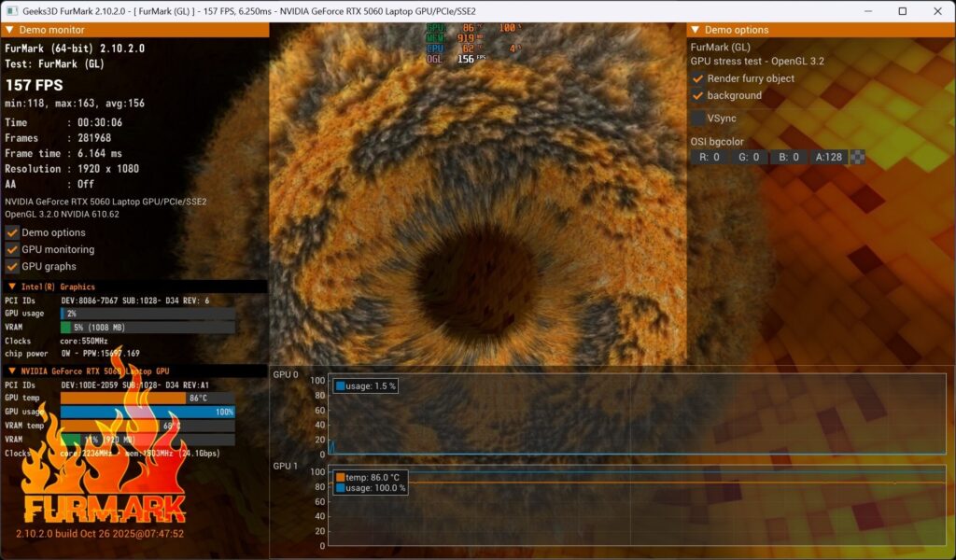Click the AA : Off line
Screen dimensions: 956x560
point(50,184)
